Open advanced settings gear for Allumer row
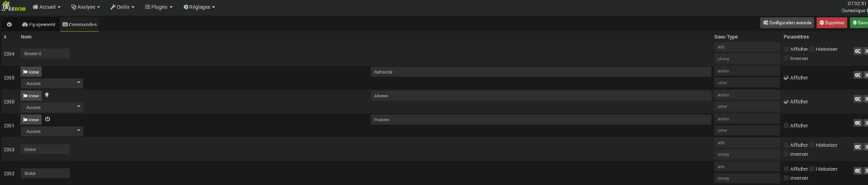 (x=858, y=99)
